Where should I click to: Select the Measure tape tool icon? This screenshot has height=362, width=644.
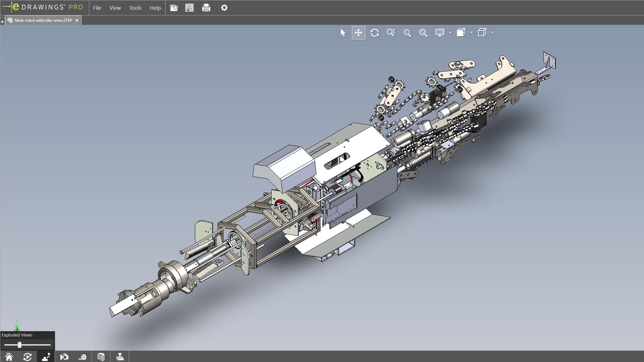pos(83,357)
